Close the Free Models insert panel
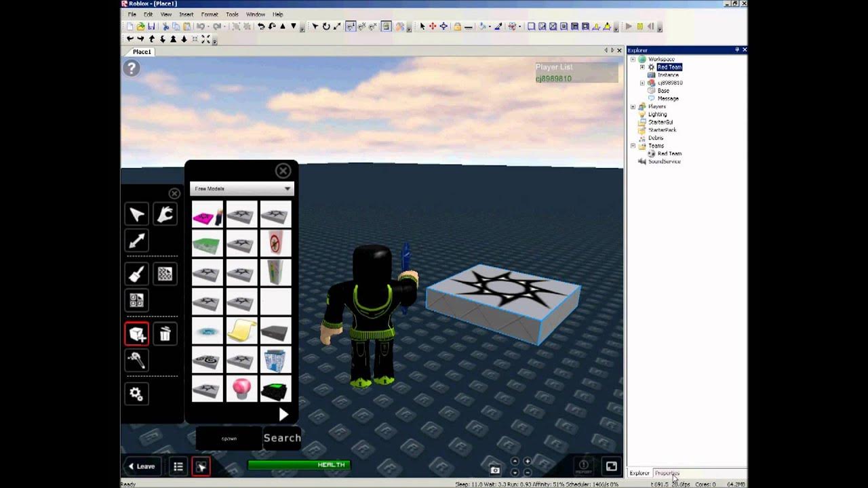This screenshot has width=868, height=488. point(283,170)
